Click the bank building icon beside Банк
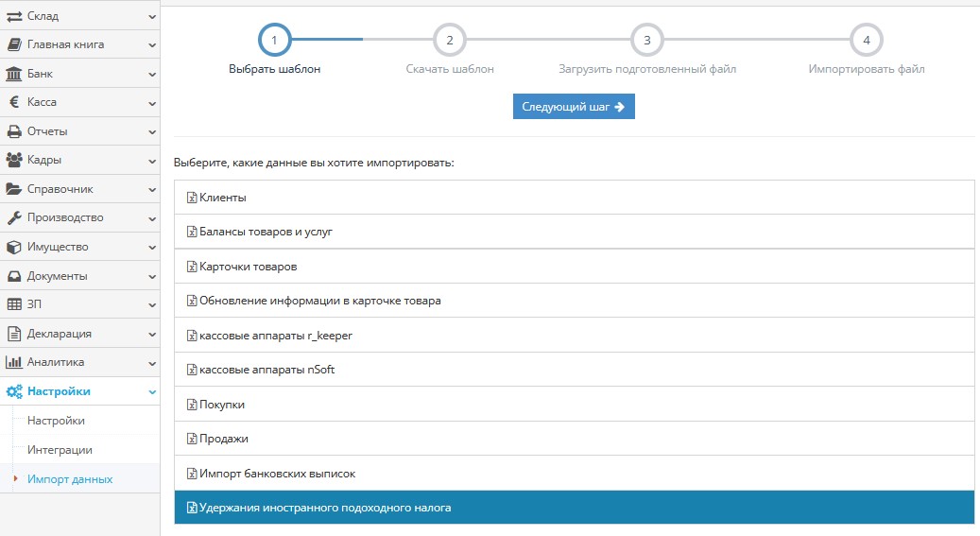 point(14,74)
